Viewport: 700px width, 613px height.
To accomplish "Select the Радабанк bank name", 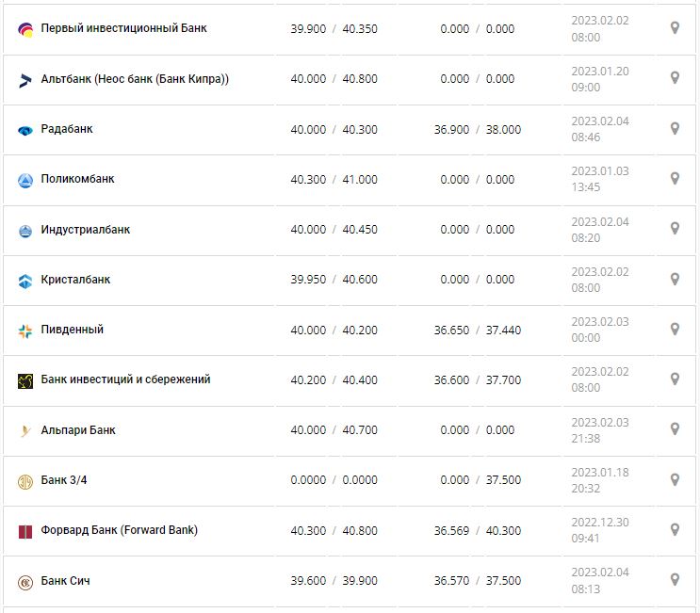I will [67, 129].
